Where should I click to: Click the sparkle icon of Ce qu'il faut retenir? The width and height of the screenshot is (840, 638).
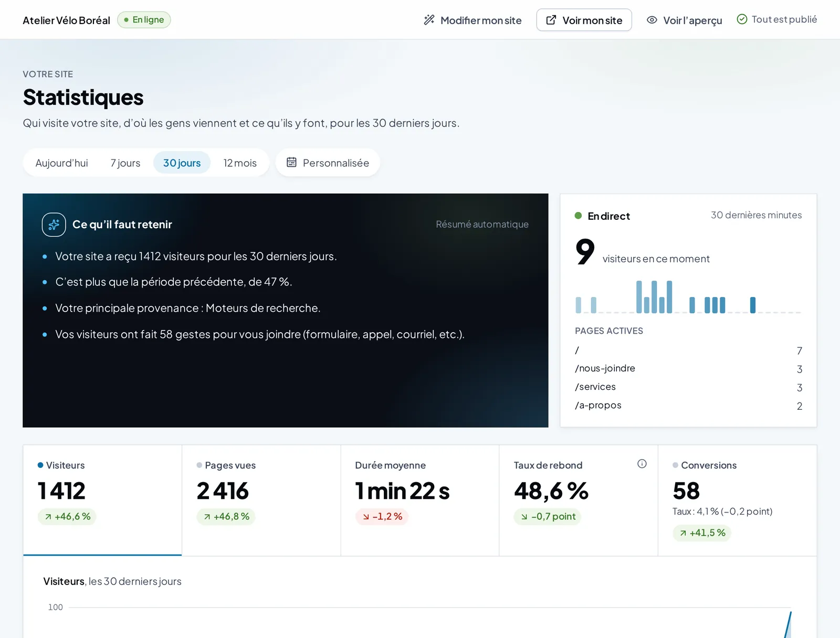click(x=54, y=225)
